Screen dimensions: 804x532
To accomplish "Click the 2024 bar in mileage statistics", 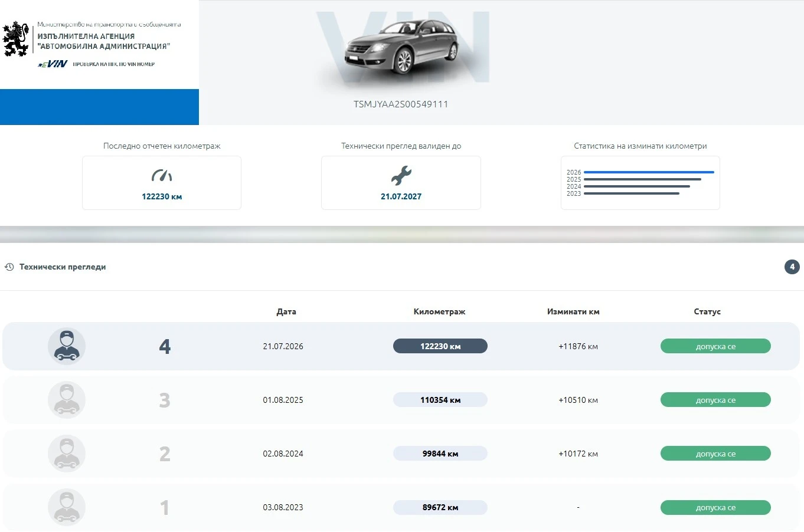I will [x=636, y=186].
